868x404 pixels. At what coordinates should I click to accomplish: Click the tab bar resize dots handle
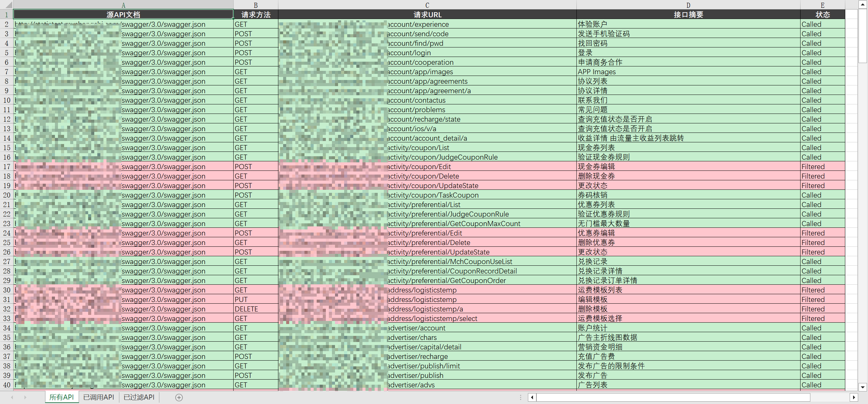click(520, 397)
